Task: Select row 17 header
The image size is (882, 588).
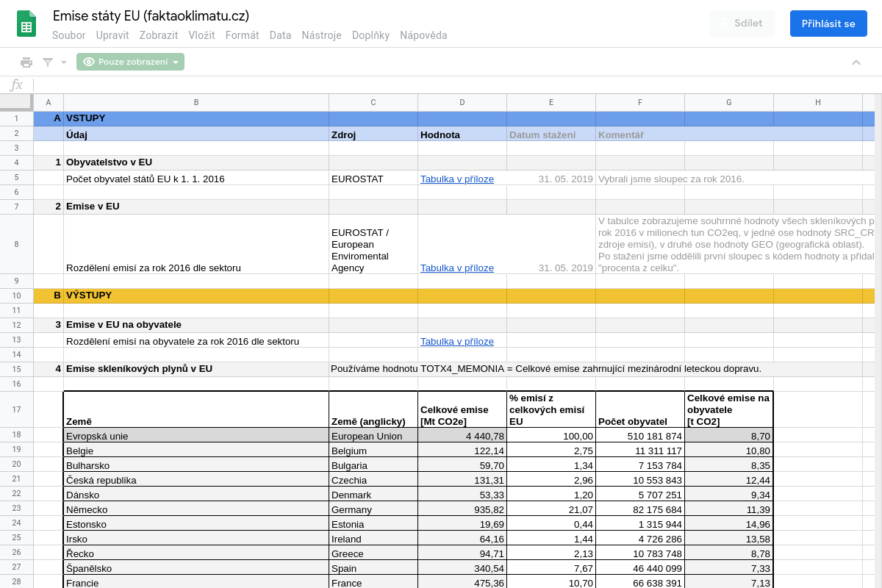Action: click(x=16, y=409)
